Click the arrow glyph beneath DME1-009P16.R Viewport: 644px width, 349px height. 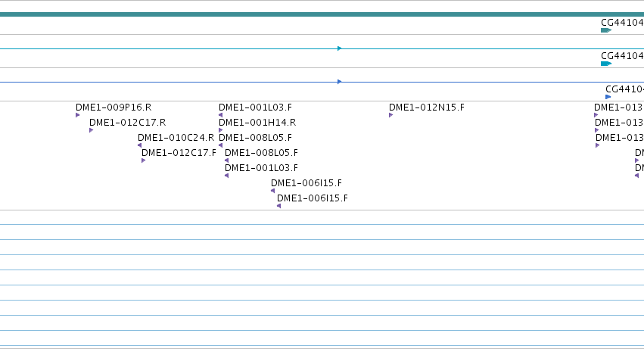click(78, 115)
